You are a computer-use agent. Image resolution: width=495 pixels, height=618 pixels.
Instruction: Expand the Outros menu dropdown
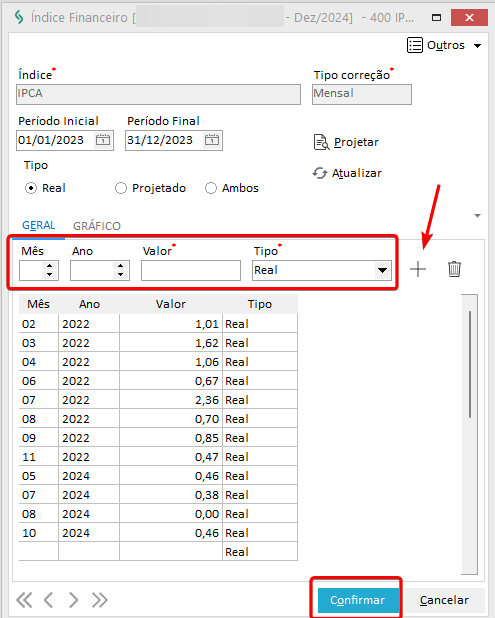point(477,46)
